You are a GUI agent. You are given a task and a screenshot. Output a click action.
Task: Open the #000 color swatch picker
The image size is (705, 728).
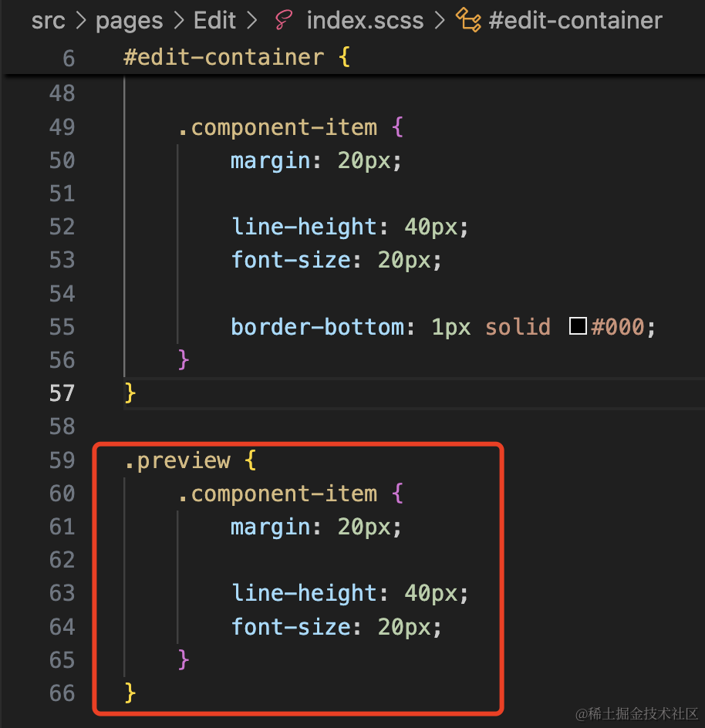(578, 327)
